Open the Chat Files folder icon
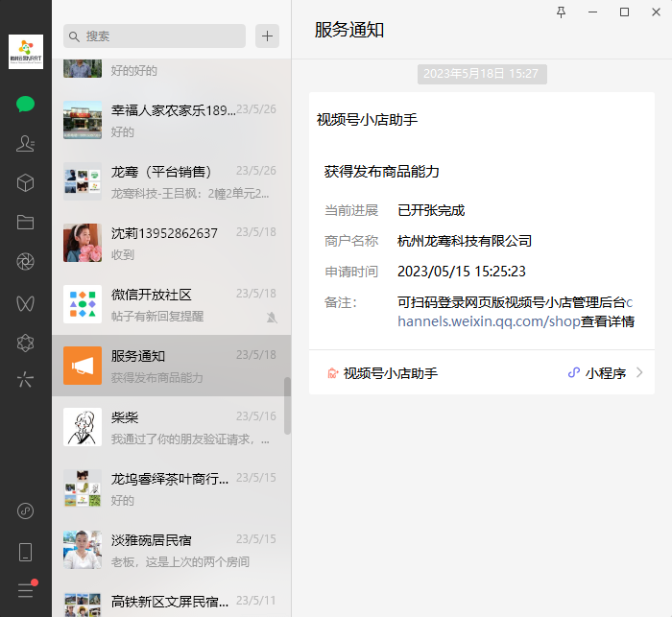Screen dimensions: 672x617 point(25,222)
